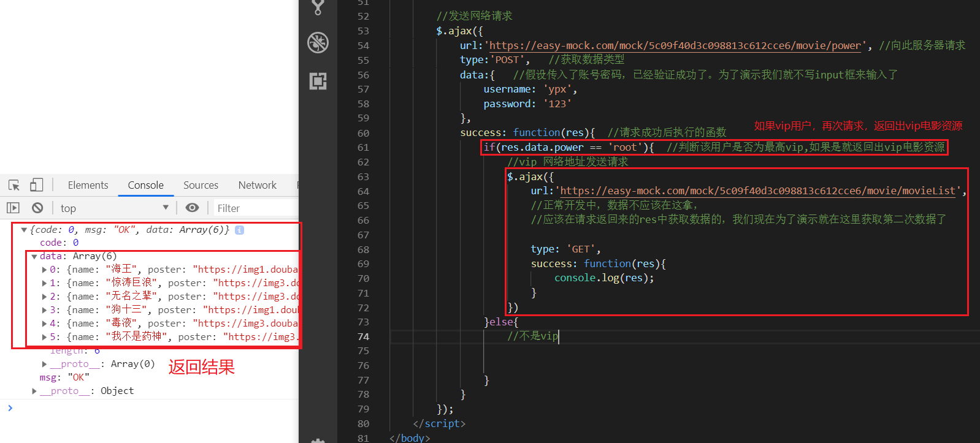The width and height of the screenshot is (980, 443).
Task: Open the movie/movieList URL link in code
Action: pyautogui.click(x=758, y=191)
